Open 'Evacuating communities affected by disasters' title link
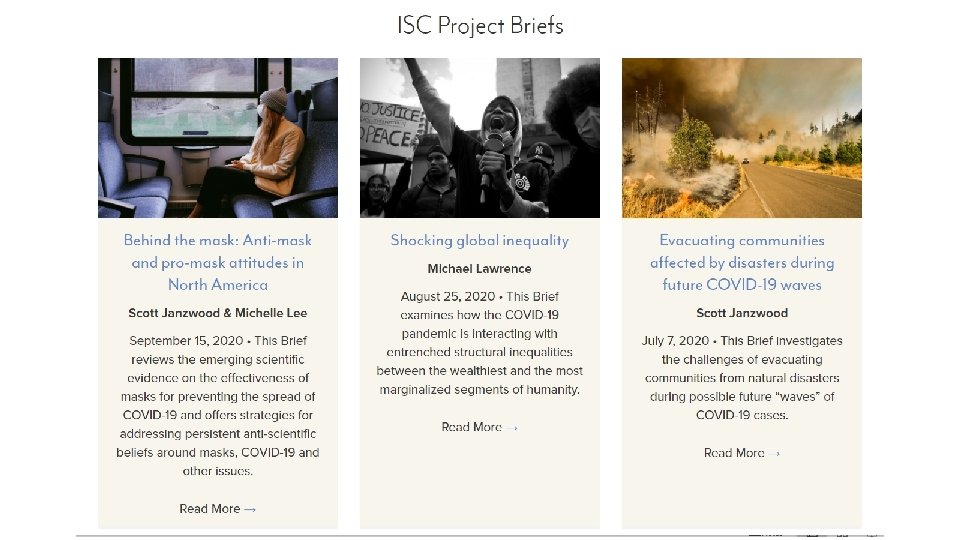960x540 pixels. [x=742, y=263]
